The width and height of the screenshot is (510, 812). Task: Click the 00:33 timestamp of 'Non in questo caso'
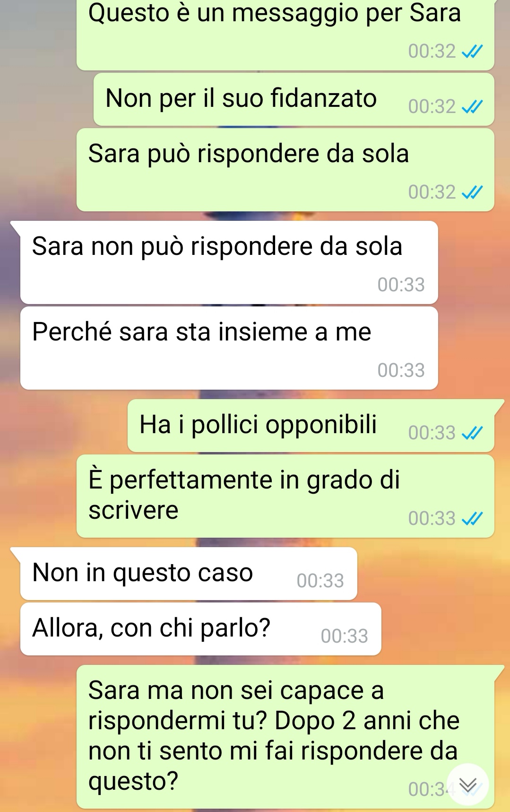(320, 581)
